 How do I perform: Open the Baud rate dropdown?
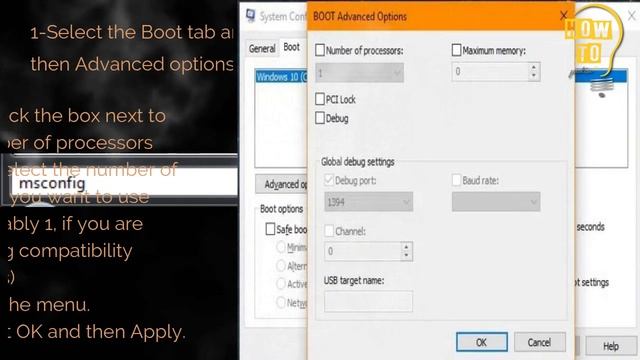click(496, 202)
